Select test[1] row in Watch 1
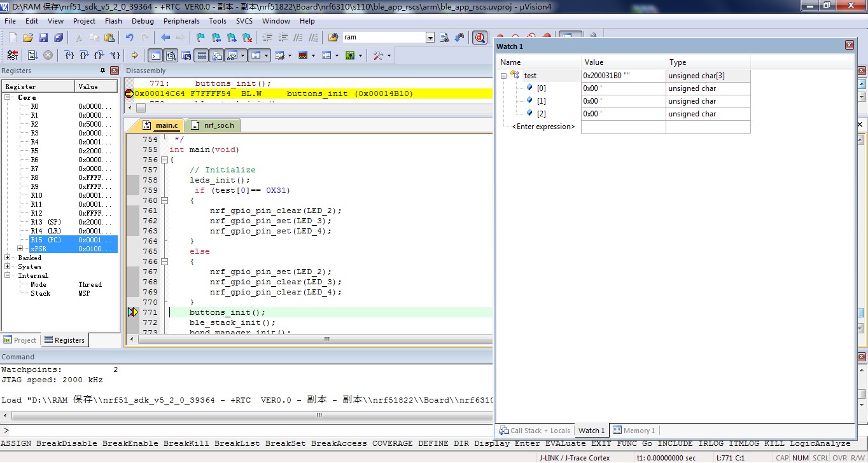The height and width of the screenshot is (463, 868). [625, 101]
